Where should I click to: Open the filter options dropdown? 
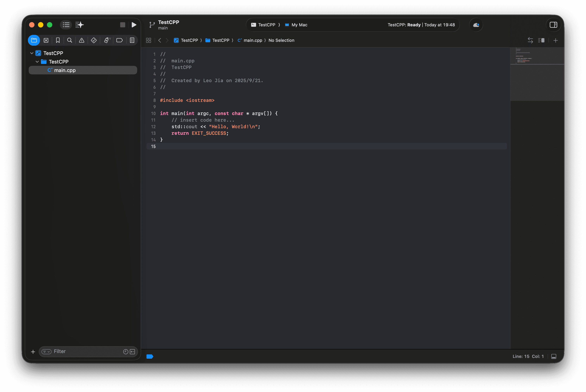pos(47,352)
